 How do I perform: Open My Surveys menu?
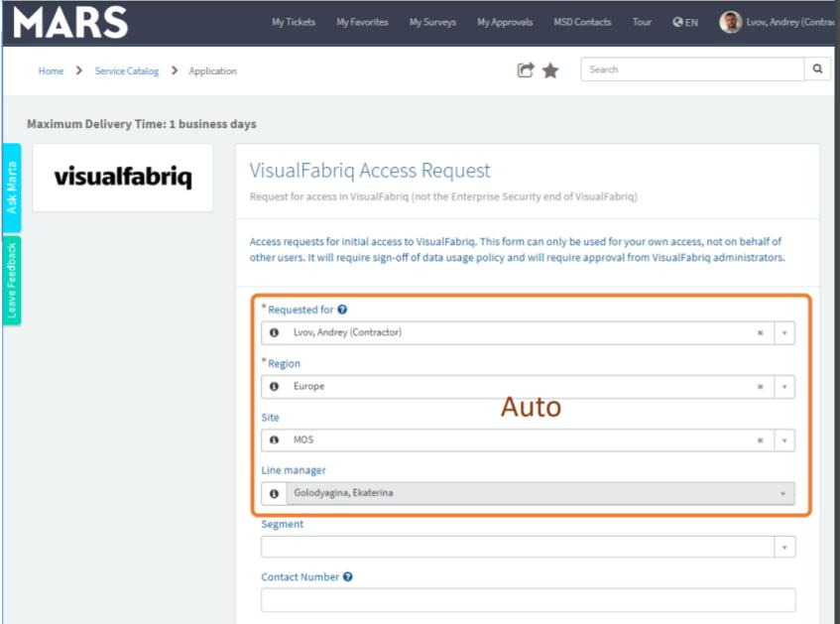pos(432,22)
